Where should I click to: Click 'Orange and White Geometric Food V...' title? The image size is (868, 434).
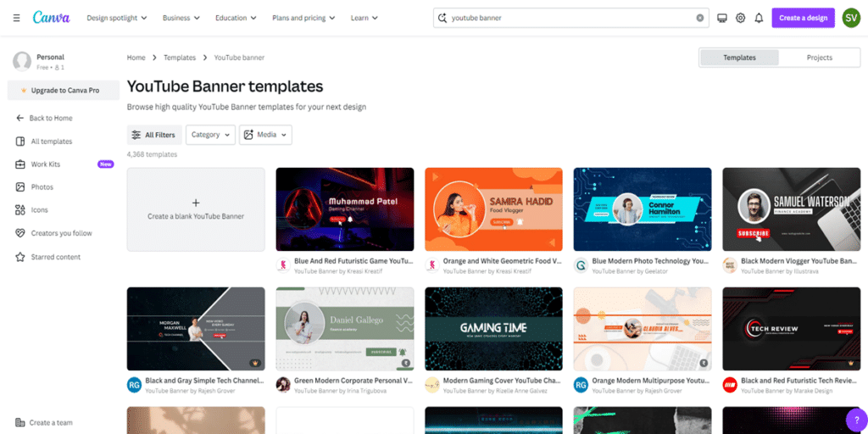(x=502, y=261)
